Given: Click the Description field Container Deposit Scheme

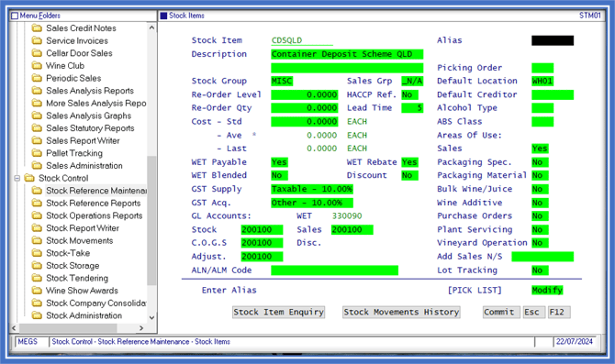Looking at the screenshot, I should pyautogui.click(x=347, y=54).
